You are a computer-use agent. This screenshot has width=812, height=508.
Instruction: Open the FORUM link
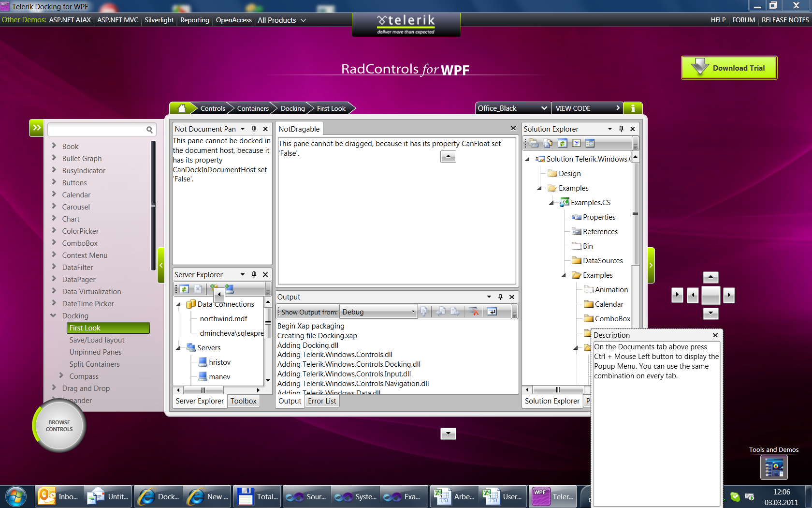tap(743, 20)
